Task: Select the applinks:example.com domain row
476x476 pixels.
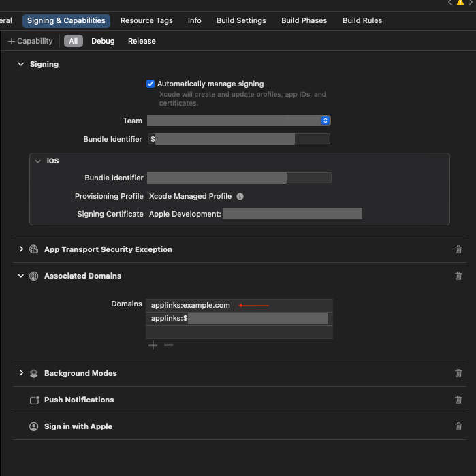Action: coord(239,305)
